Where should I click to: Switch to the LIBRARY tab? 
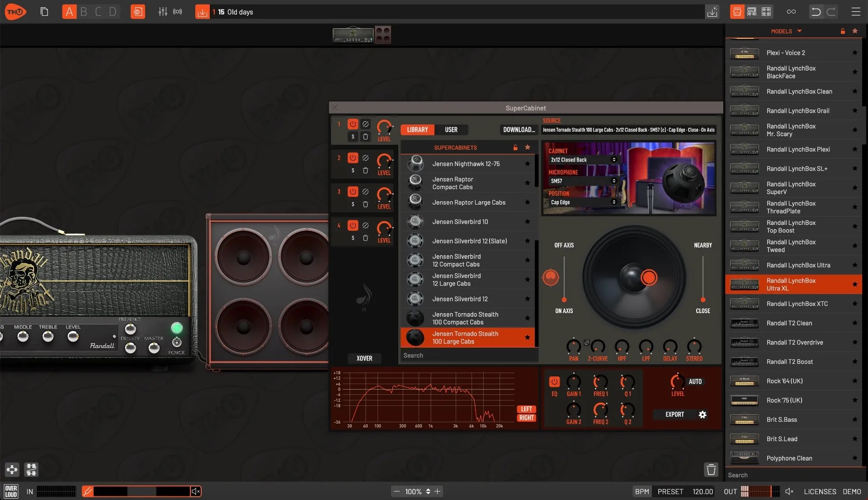coord(417,130)
